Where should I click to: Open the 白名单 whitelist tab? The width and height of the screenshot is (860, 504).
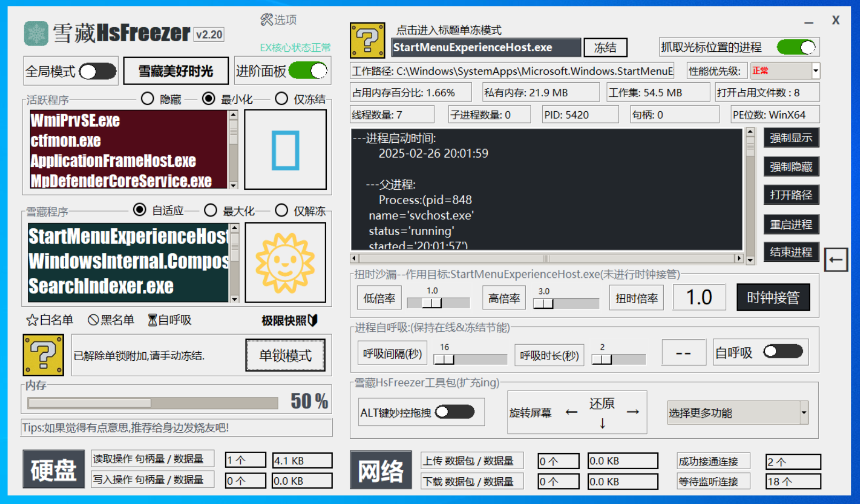(50, 320)
